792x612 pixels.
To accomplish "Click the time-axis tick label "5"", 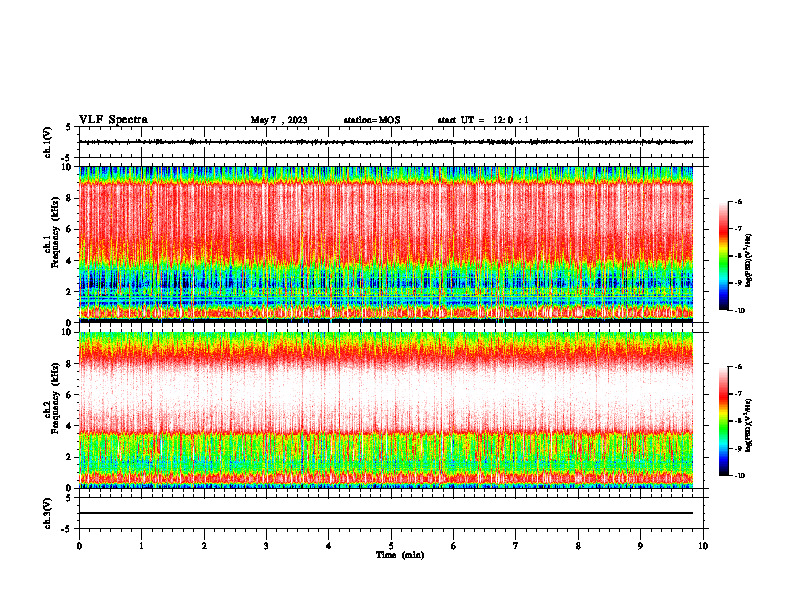I will point(391,546).
